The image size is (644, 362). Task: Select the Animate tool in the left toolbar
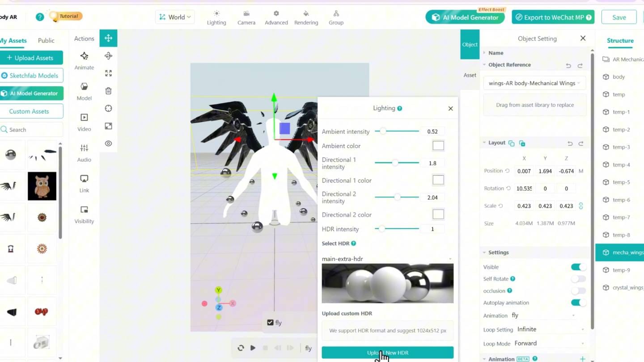[84, 60]
